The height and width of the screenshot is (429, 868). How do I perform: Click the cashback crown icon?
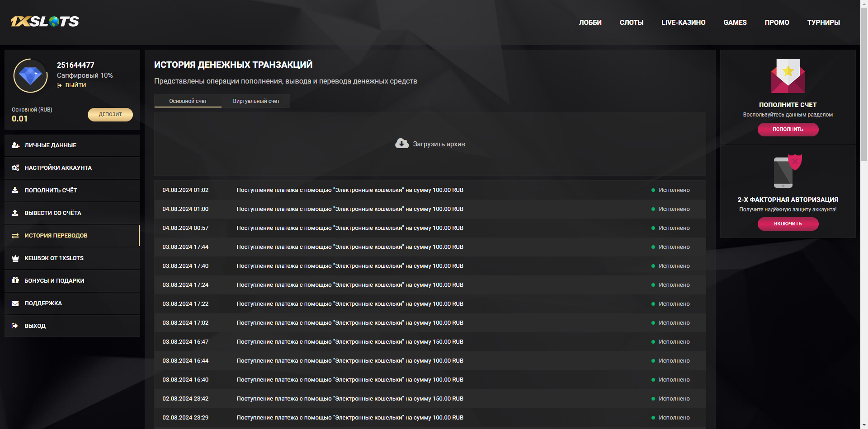pos(15,258)
